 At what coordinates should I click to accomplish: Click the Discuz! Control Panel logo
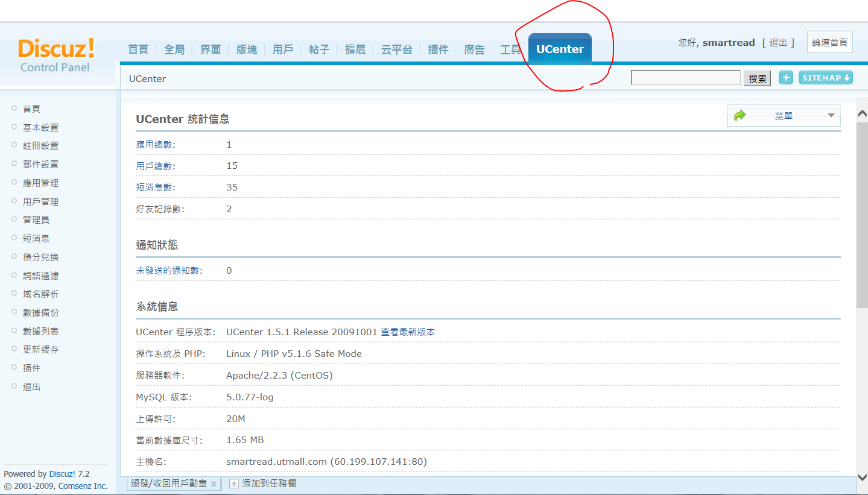tap(56, 55)
